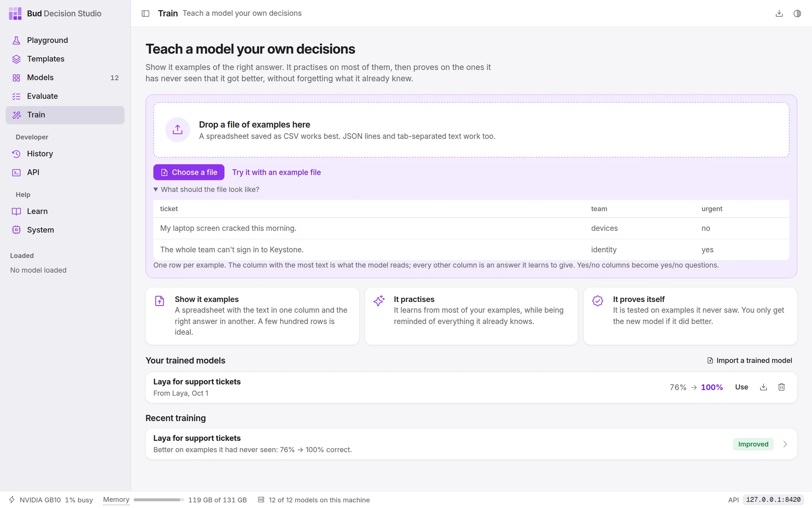Click the API address 127.0.0.1:8420
This screenshot has width=812, height=508.
pos(773,499)
